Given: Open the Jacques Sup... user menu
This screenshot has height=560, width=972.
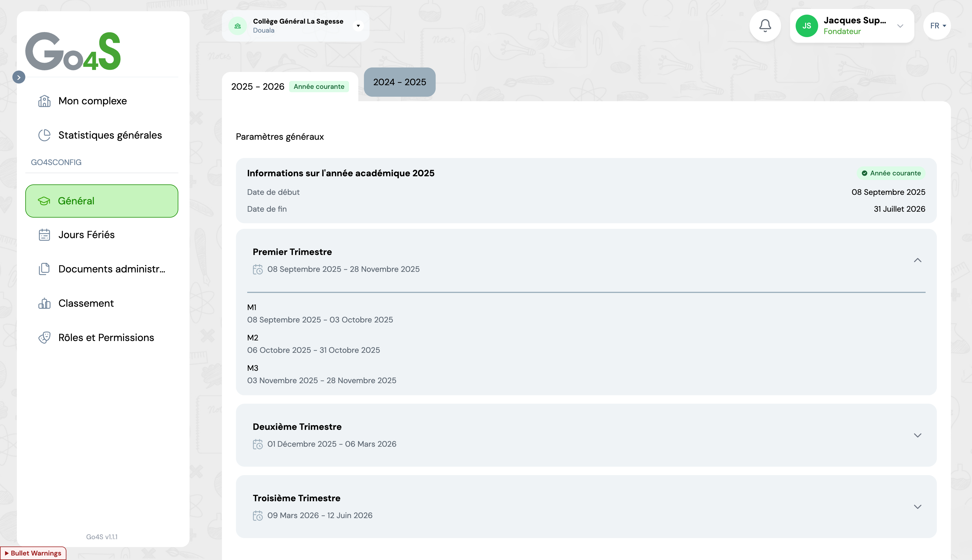Looking at the screenshot, I should click(900, 26).
